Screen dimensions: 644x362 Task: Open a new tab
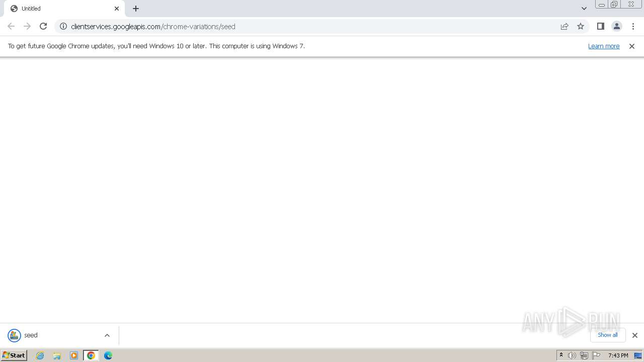coord(136,9)
